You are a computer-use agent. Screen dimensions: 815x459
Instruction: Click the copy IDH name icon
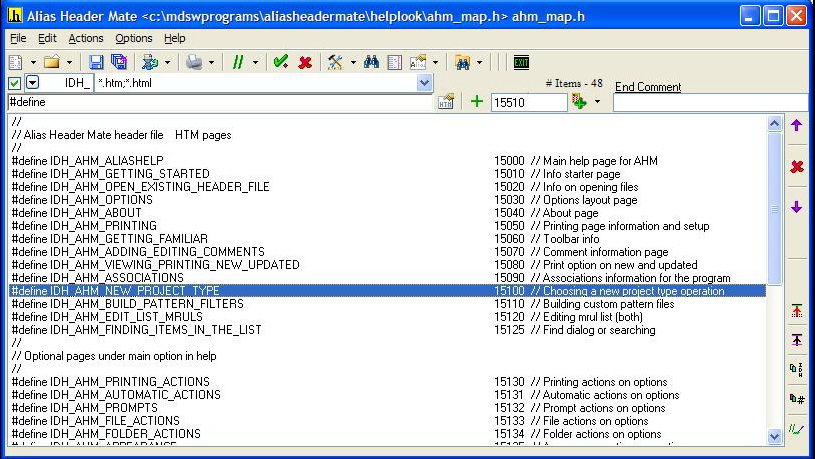pyautogui.click(x=796, y=369)
